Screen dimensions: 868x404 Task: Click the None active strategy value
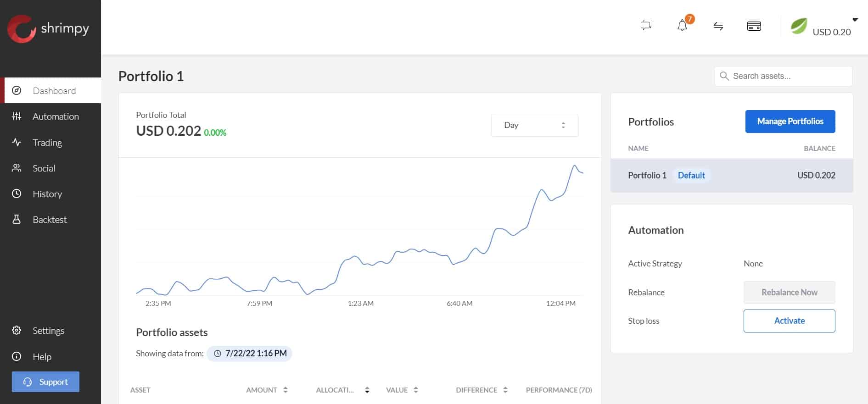[753, 264]
